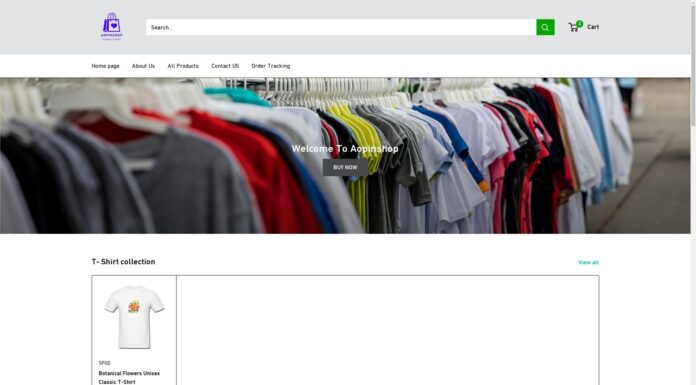Open the About Us menu item
696x385 pixels.
[x=143, y=66]
